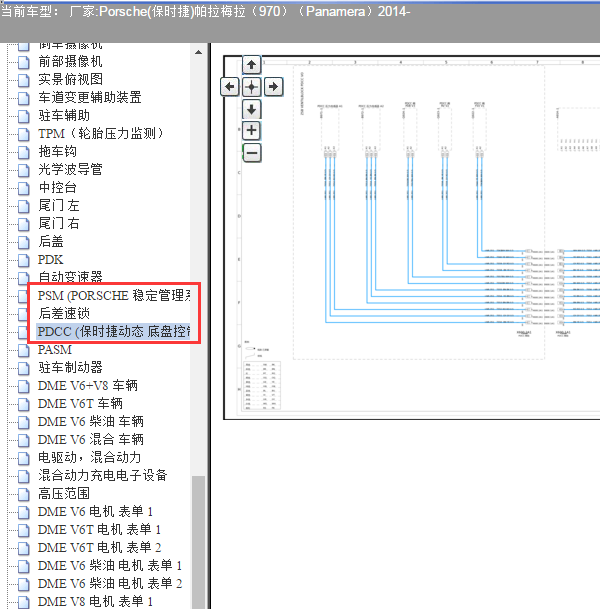This screenshot has height=609, width=600.
Task: Open TPM（轮胎压力监测）diagram
Action: [101, 133]
